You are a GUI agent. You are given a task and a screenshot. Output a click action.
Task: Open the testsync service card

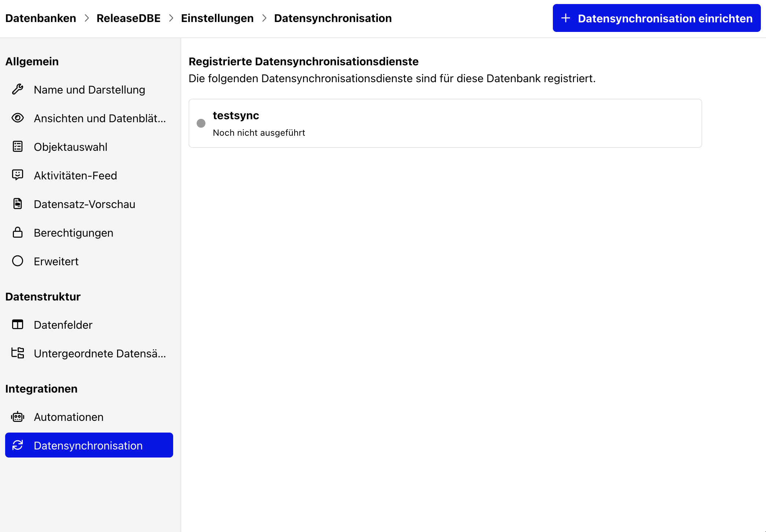click(x=445, y=123)
